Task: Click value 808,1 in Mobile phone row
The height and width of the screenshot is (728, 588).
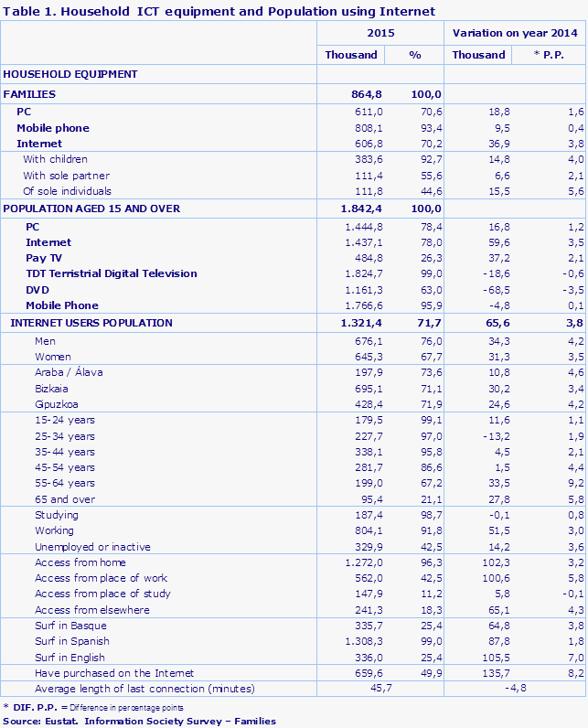Action: tap(369, 128)
